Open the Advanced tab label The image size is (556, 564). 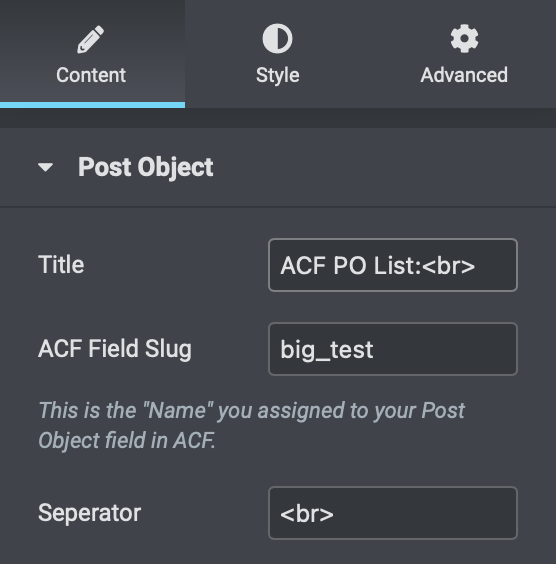coord(464,75)
